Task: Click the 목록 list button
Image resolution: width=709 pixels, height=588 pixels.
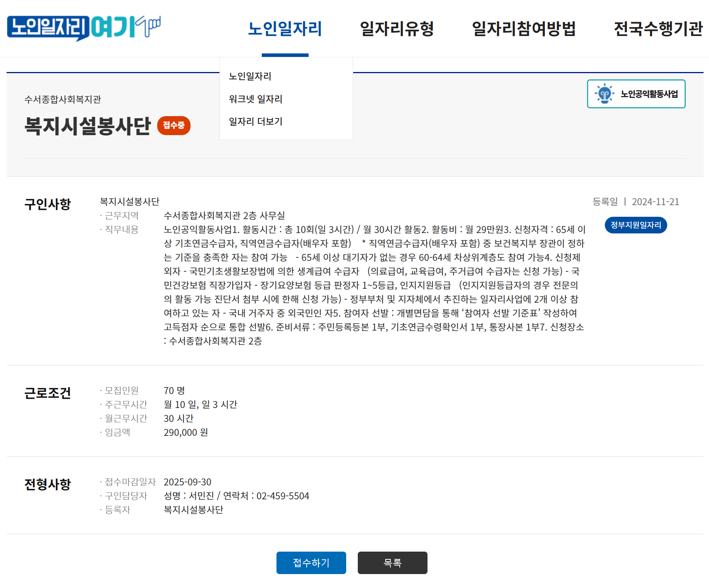Action: (x=392, y=562)
